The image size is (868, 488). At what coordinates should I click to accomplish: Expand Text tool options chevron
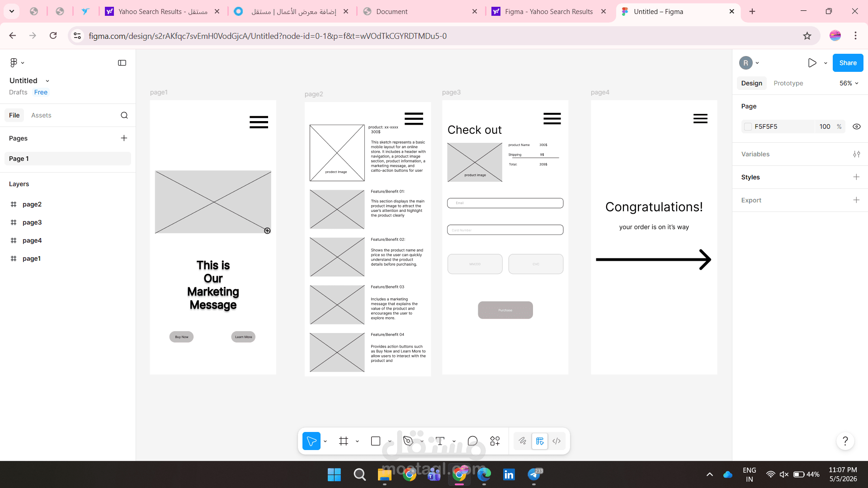click(454, 441)
